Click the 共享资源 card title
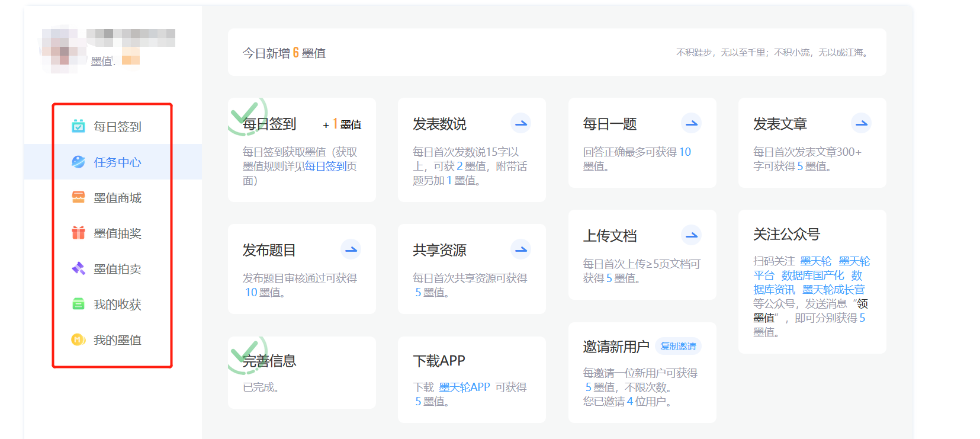Image resolution: width=980 pixels, height=439 pixels. (x=439, y=250)
